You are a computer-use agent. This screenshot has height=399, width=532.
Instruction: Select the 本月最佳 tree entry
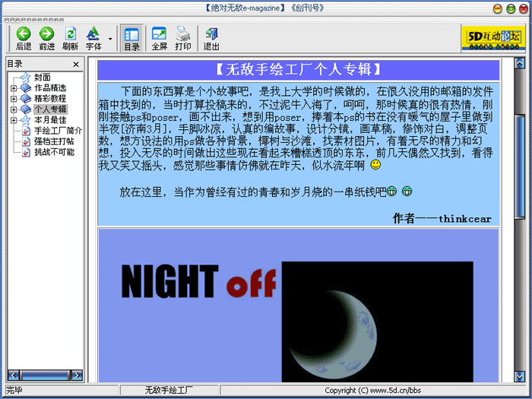[50, 120]
